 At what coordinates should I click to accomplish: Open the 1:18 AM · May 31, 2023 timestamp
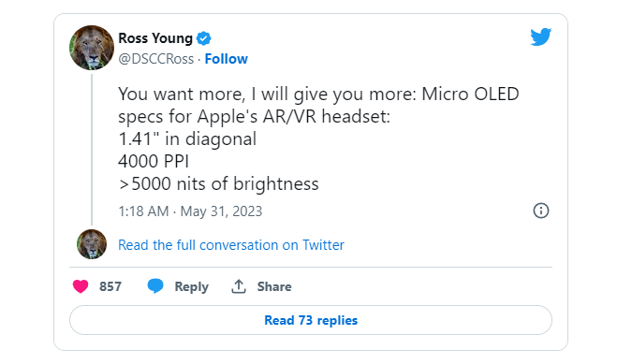[x=190, y=211]
